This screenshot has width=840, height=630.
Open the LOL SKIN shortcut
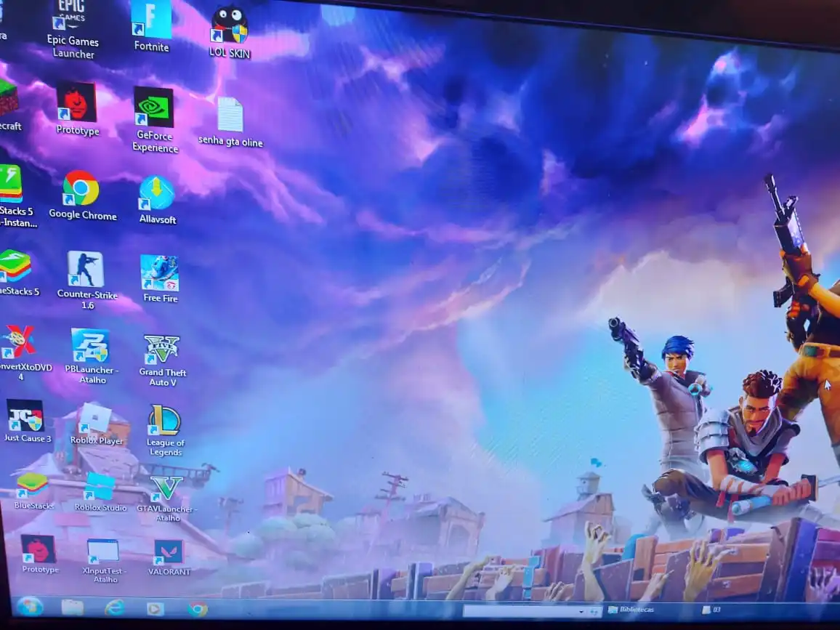[230, 32]
